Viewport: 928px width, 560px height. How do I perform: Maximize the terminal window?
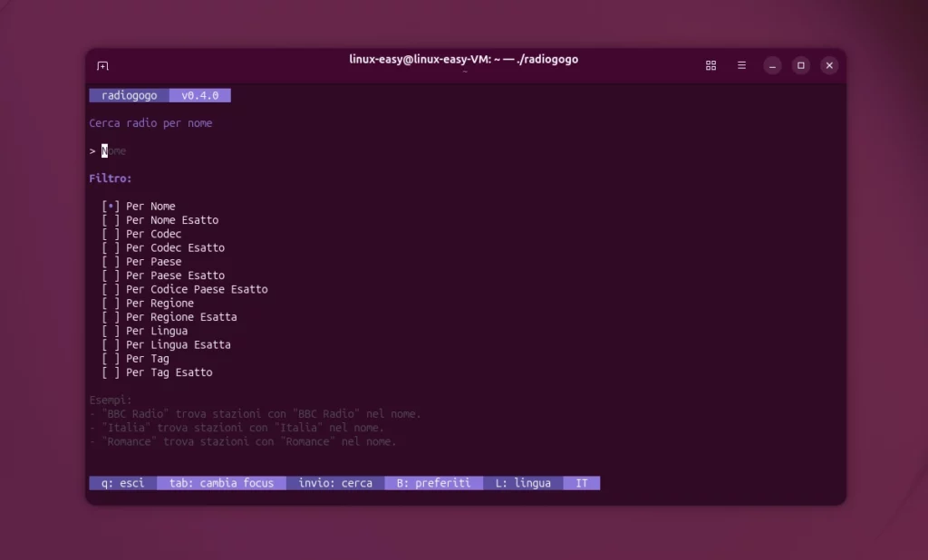tap(800, 65)
